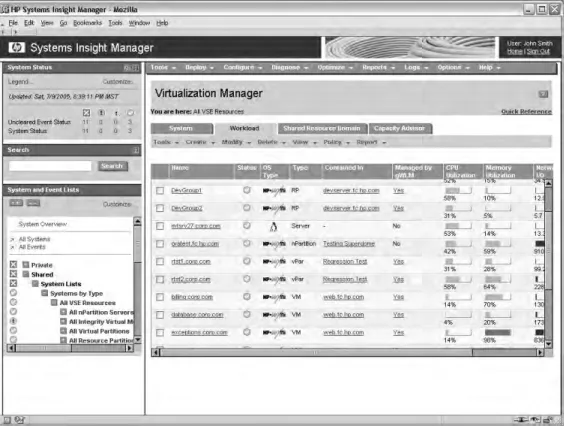The width and height of the screenshot is (566, 426).
Task: Click memory utilization bar for exceptions.corp.com
Action: pyautogui.click(x=498, y=332)
